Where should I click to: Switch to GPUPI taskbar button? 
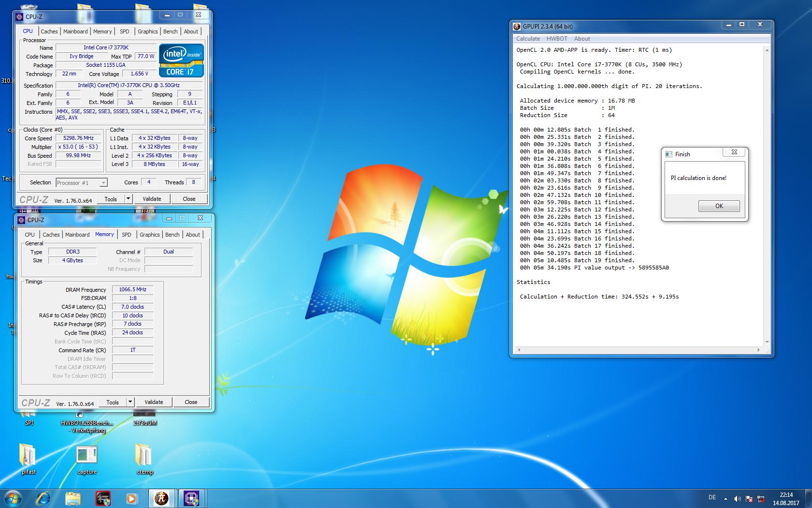pos(161,498)
